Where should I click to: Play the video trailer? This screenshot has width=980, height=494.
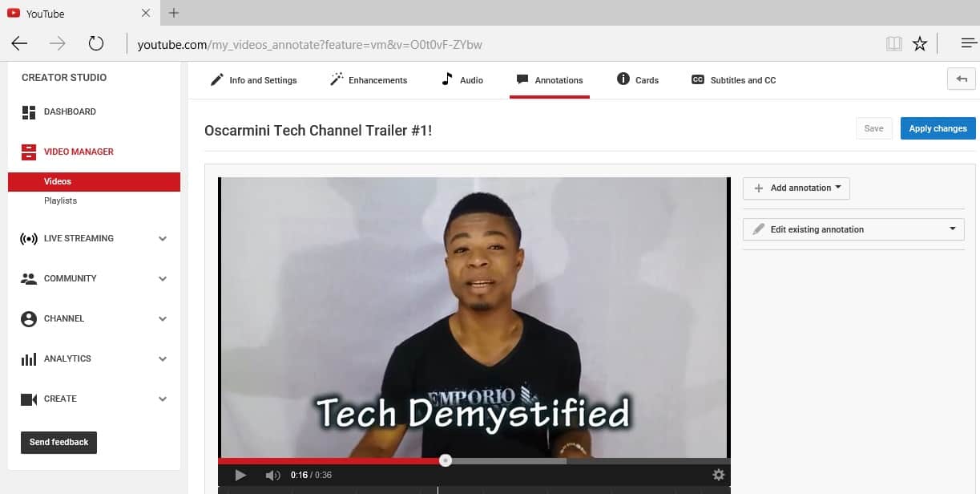point(240,475)
